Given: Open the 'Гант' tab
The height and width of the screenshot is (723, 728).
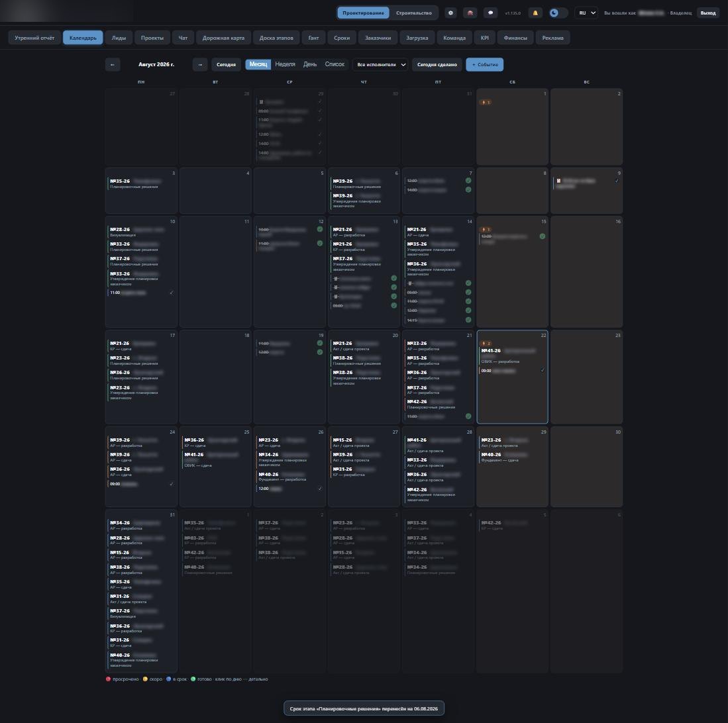Looking at the screenshot, I should (x=313, y=38).
